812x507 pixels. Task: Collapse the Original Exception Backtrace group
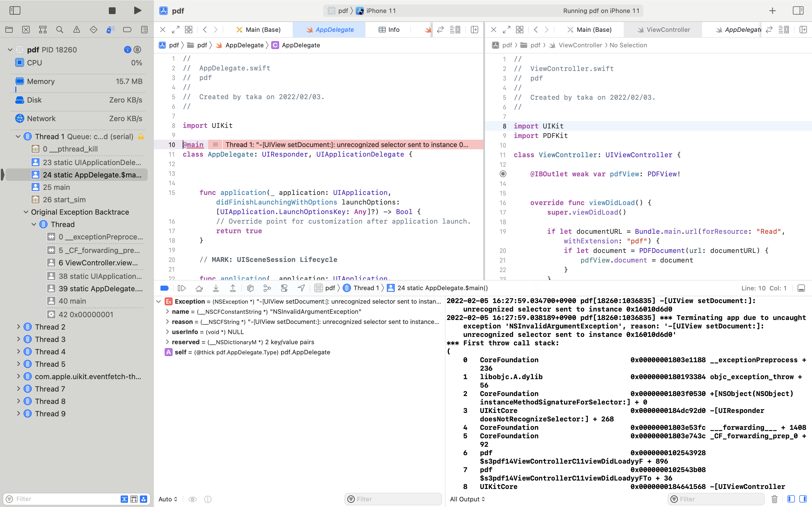click(26, 212)
